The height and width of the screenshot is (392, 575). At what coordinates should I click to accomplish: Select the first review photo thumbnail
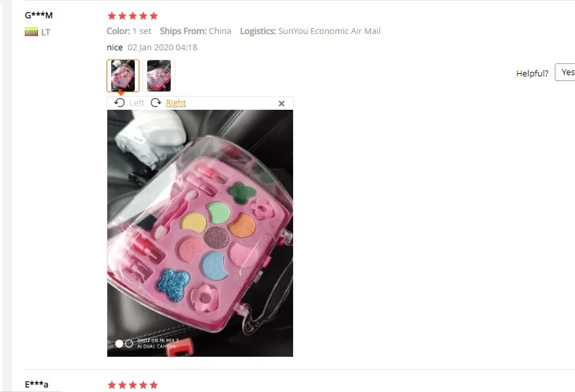point(123,76)
